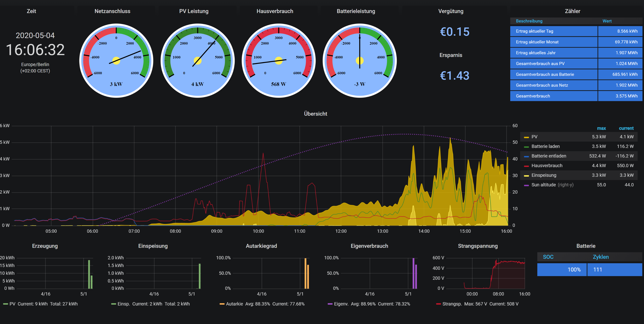
Task: Click Strangsp. legend entry below chart
Action: pos(452,304)
